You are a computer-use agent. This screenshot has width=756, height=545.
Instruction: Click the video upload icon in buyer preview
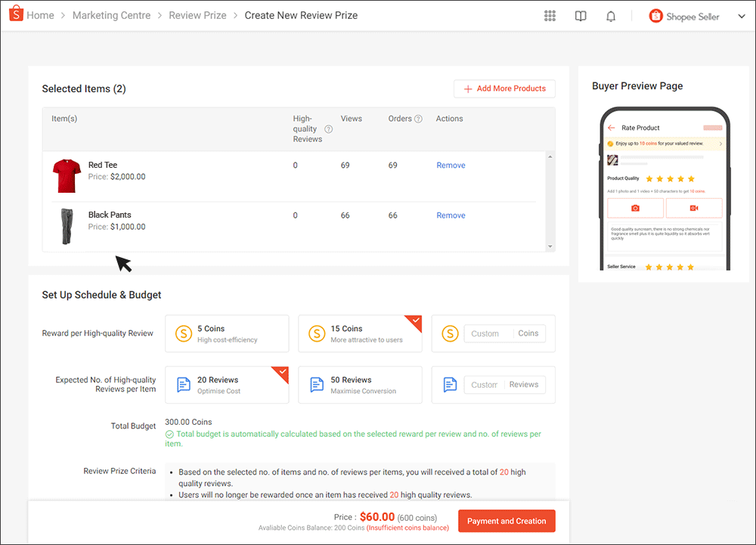(693, 207)
